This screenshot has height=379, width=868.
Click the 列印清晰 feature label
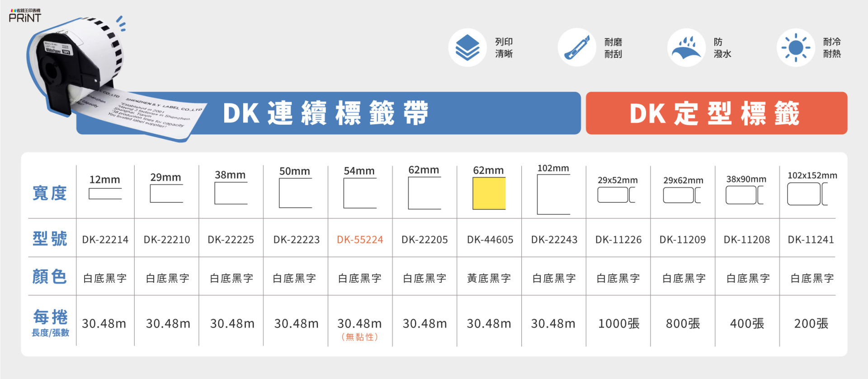tap(504, 48)
